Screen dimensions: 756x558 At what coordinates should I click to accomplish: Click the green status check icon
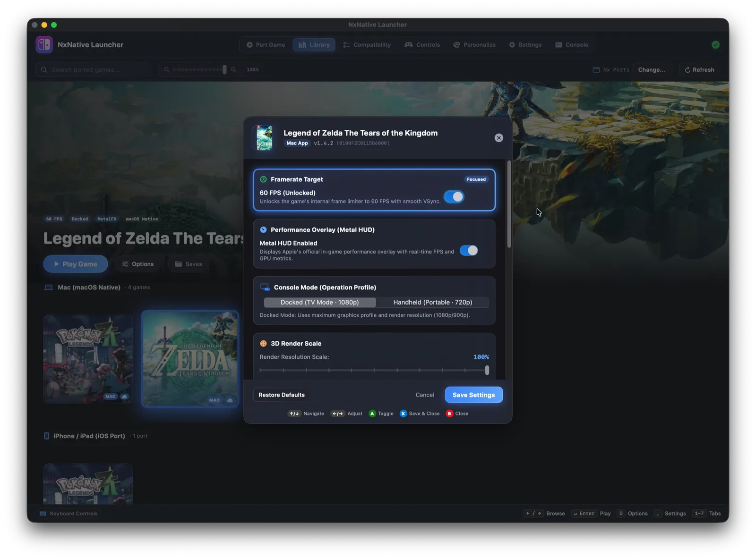pos(715,45)
